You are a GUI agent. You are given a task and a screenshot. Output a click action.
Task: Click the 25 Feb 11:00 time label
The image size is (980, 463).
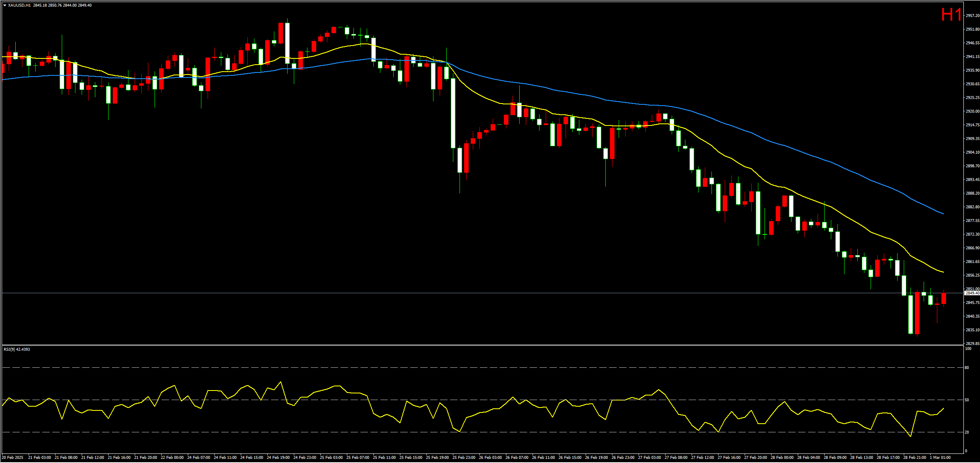point(385,458)
